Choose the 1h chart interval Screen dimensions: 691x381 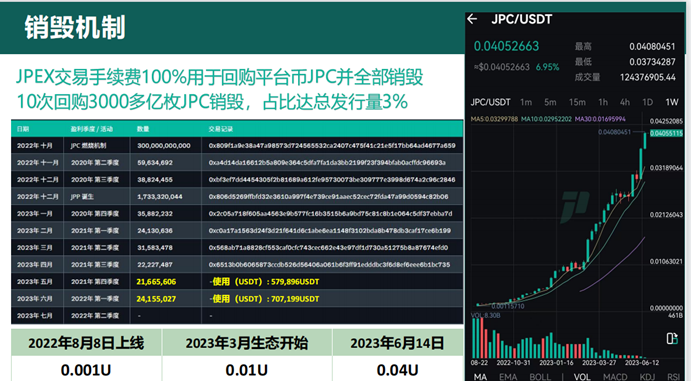click(x=603, y=102)
